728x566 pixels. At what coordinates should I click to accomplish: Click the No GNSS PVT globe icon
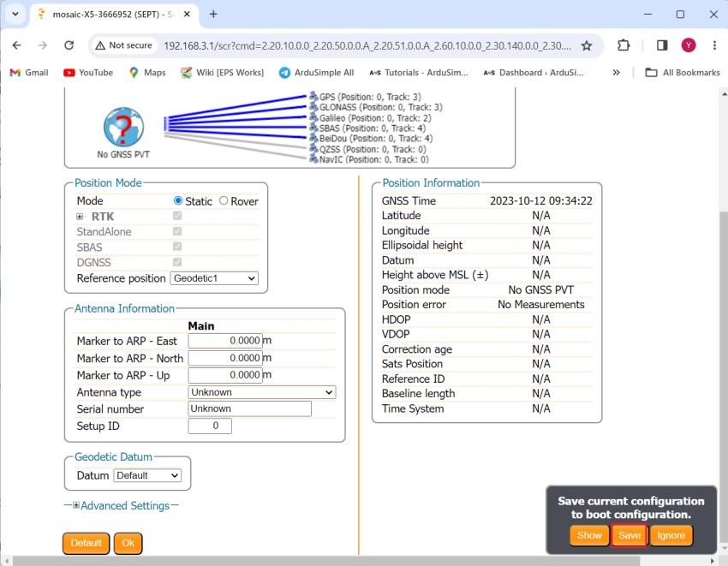[x=123, y=128]
